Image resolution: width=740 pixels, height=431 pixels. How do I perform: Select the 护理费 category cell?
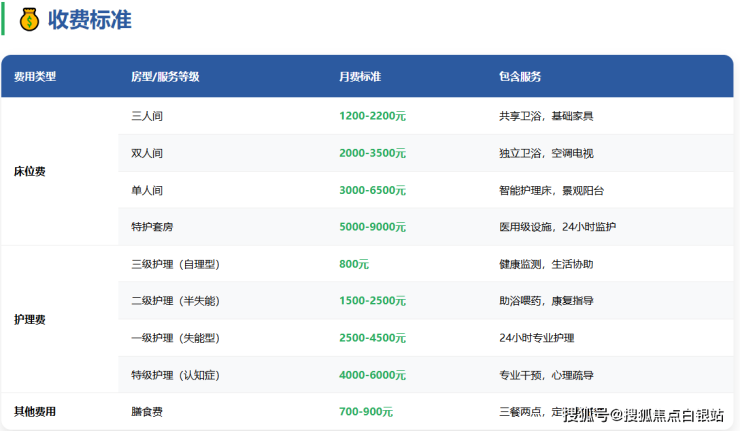pos(30,320)
